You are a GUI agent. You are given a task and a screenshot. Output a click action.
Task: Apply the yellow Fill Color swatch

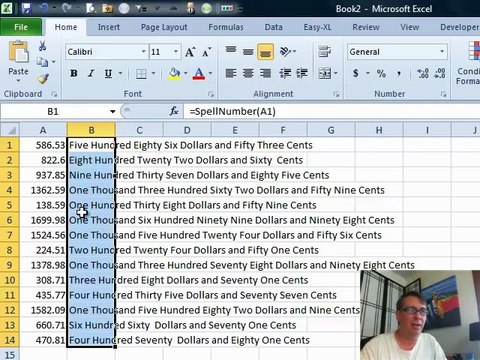point(174,74)
